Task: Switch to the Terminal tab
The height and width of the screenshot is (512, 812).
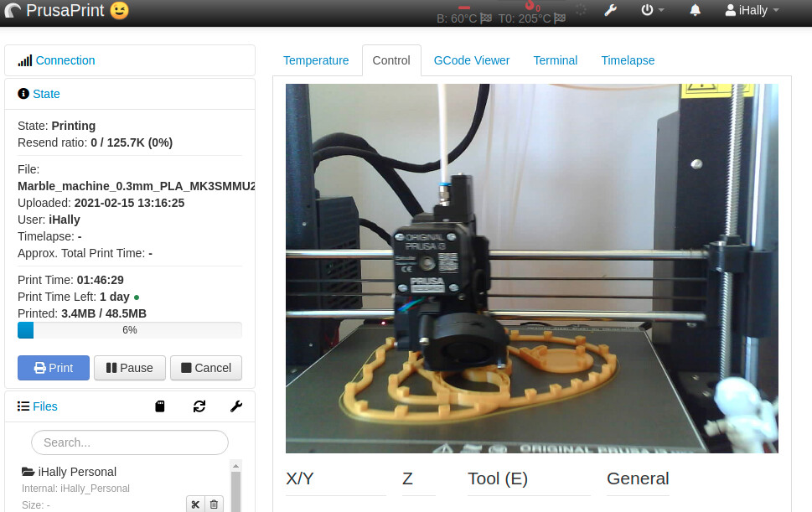Action: point(555,60)
